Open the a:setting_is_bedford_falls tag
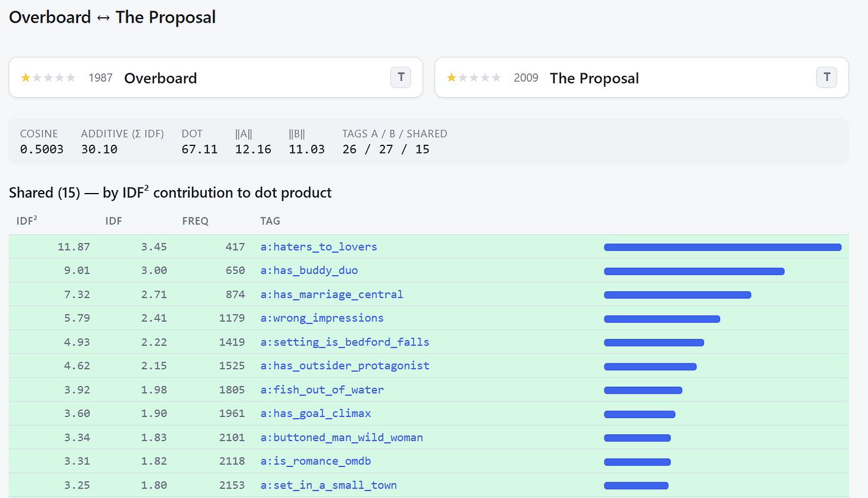The image size is (868, 498). 345,342
